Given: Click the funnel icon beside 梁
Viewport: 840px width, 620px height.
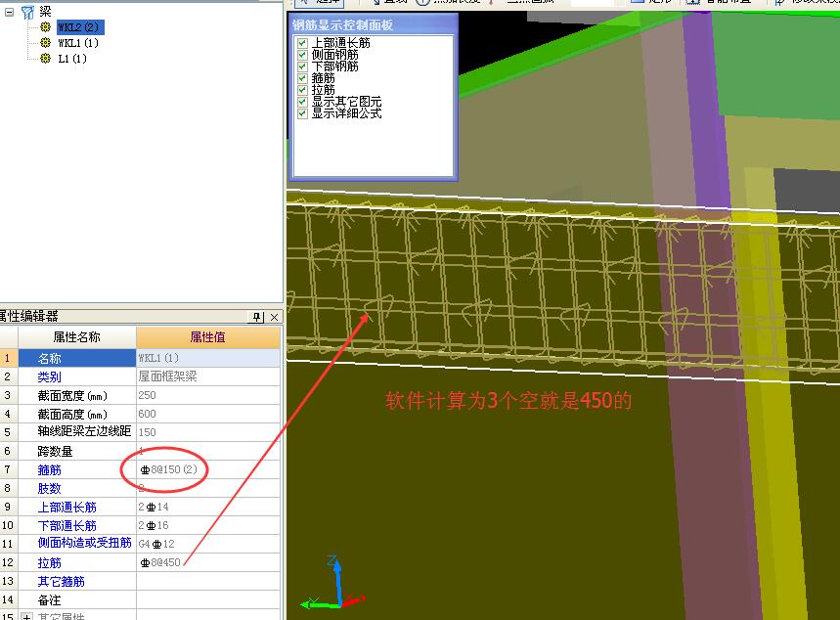Looking at the screenshot, I should pos(27,12).
